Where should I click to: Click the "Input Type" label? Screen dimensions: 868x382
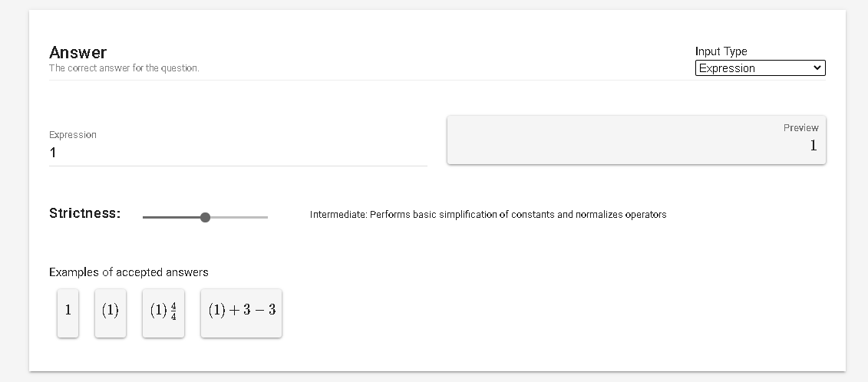point(721,51)
